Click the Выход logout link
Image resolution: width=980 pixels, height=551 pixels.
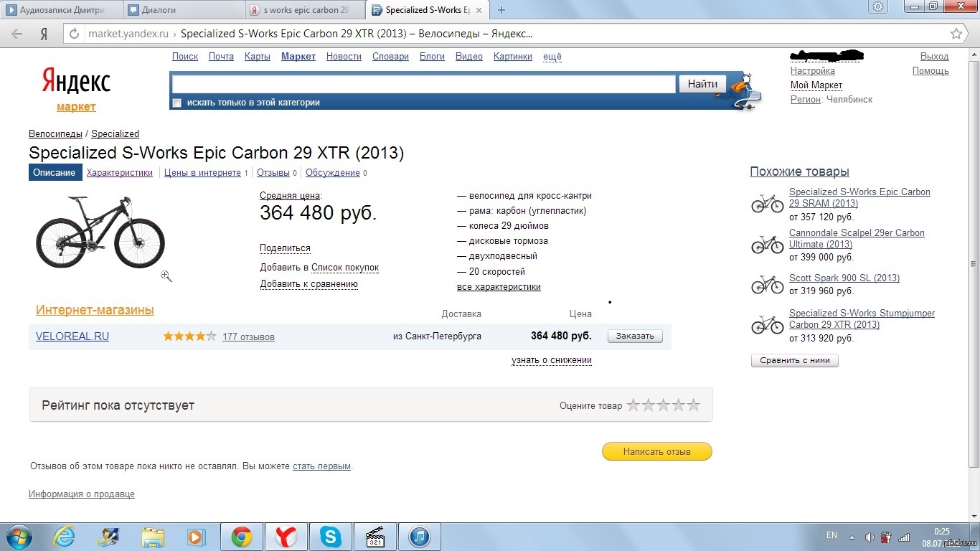[934, 57]
